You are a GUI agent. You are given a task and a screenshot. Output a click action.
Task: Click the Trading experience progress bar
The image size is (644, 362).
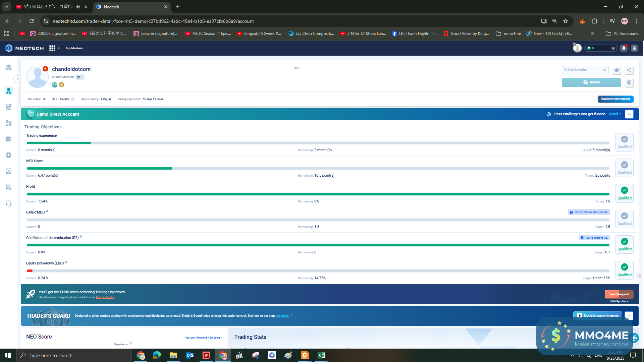click(x=318, y=143)
